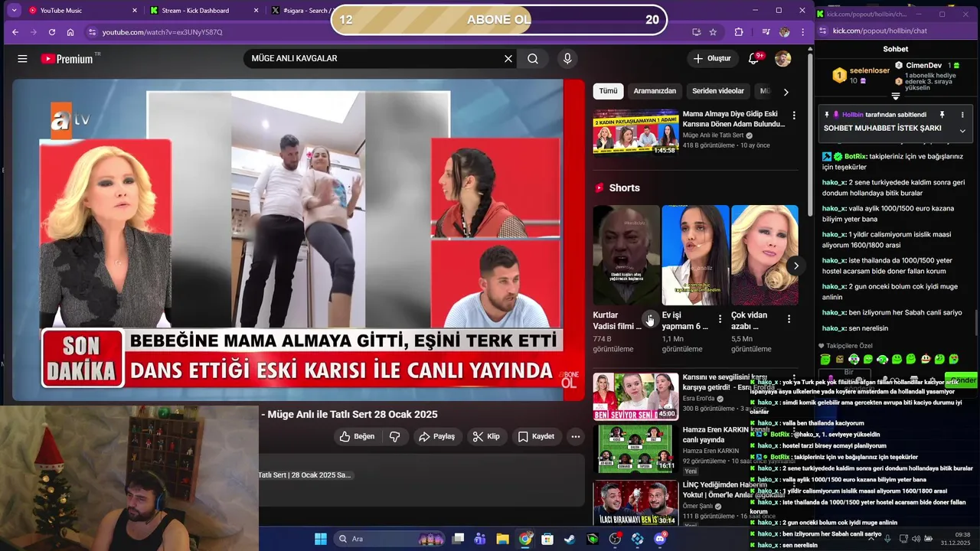The image size is (980, 551).
Task: Open Windows Start menu
Action: 321,539
